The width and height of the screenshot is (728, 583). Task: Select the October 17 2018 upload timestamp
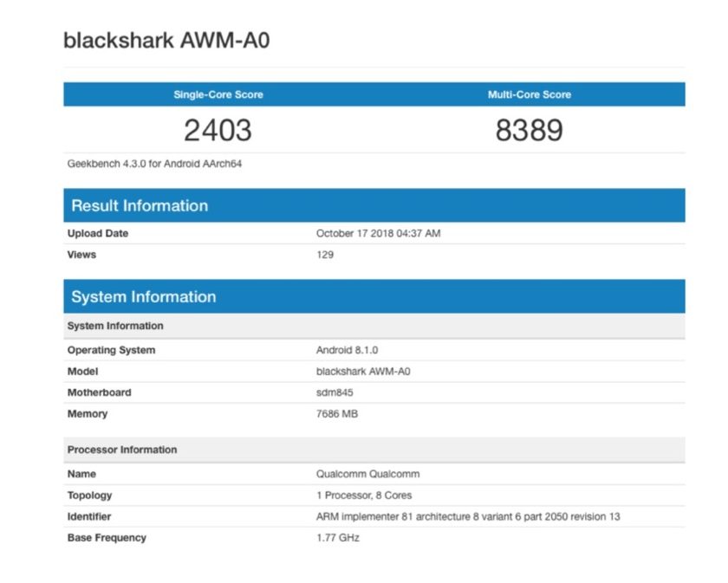[378, 233]
